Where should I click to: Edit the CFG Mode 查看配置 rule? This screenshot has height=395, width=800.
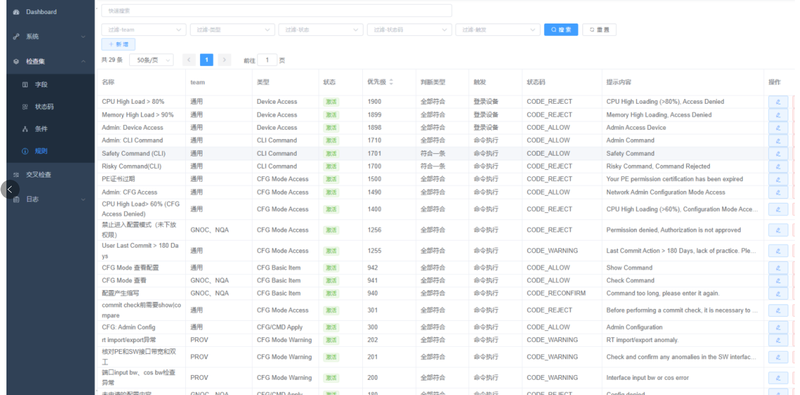click(778, 268)
